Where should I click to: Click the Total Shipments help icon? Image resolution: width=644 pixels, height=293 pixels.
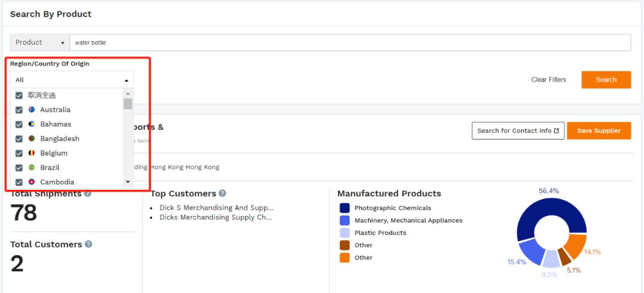click(88, 193)
